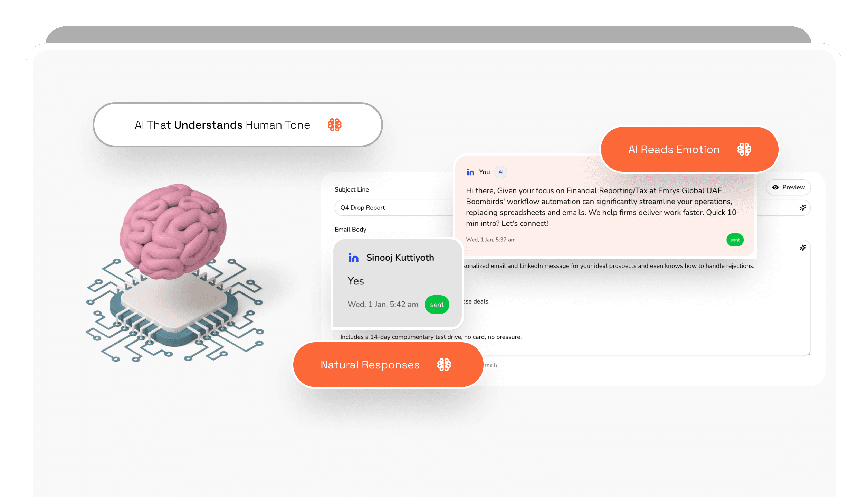Click the Q4 Drop Report subject field

394,208
